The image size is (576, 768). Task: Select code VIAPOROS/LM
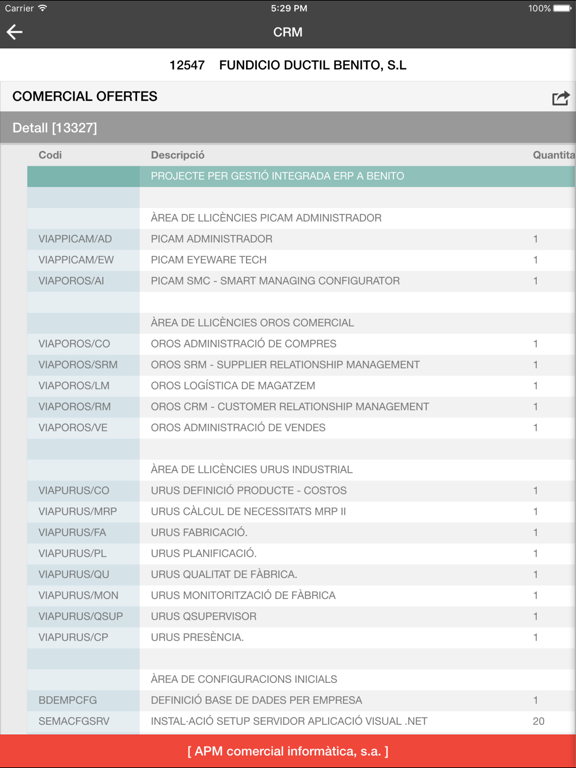click(x=74, y=386)
